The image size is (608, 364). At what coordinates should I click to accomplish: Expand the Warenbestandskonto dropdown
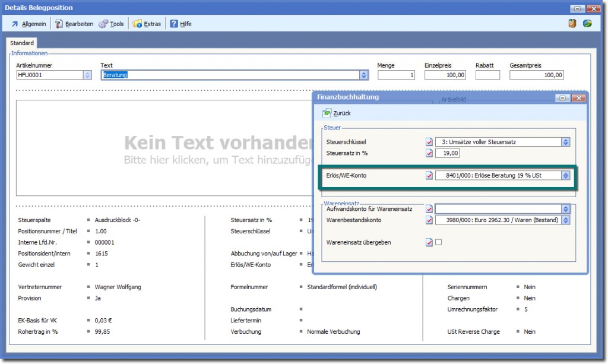[566, 220]
